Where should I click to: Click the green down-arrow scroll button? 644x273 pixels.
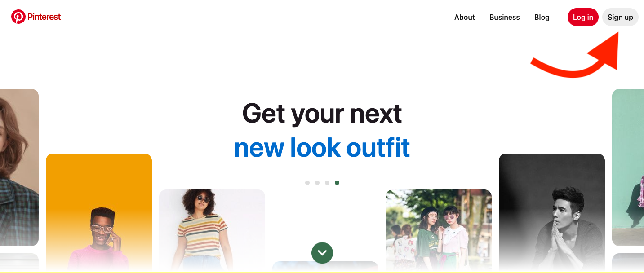click(x=322, y=253)
